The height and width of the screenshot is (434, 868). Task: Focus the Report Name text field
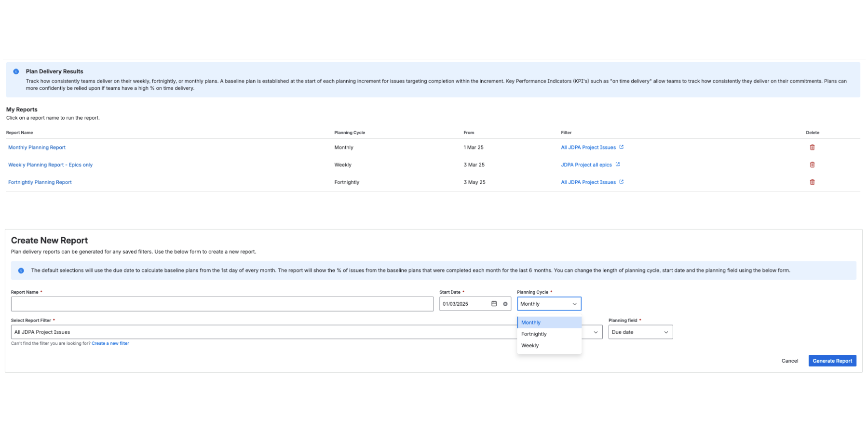[222, 304]
